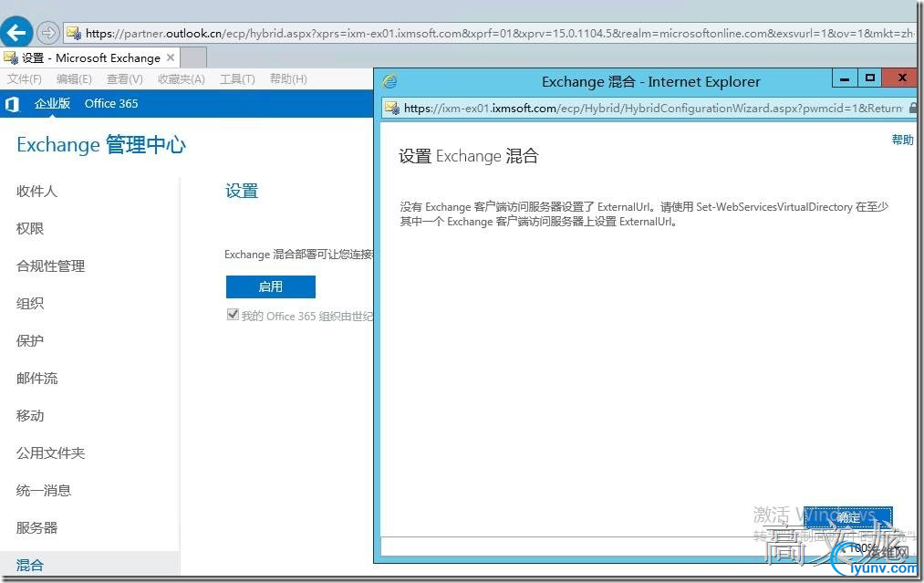Open the 文件(F) menu

[x=24, y=79]
